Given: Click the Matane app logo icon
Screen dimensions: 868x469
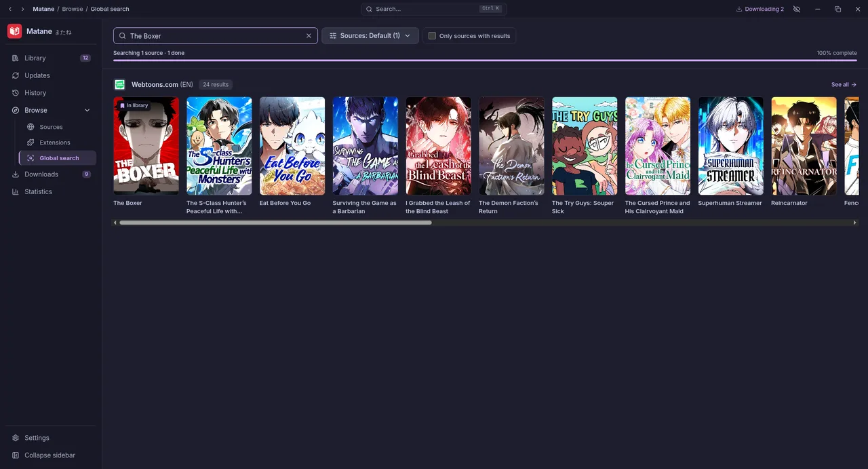Looking at the screenshot, I should pos(14,31).
